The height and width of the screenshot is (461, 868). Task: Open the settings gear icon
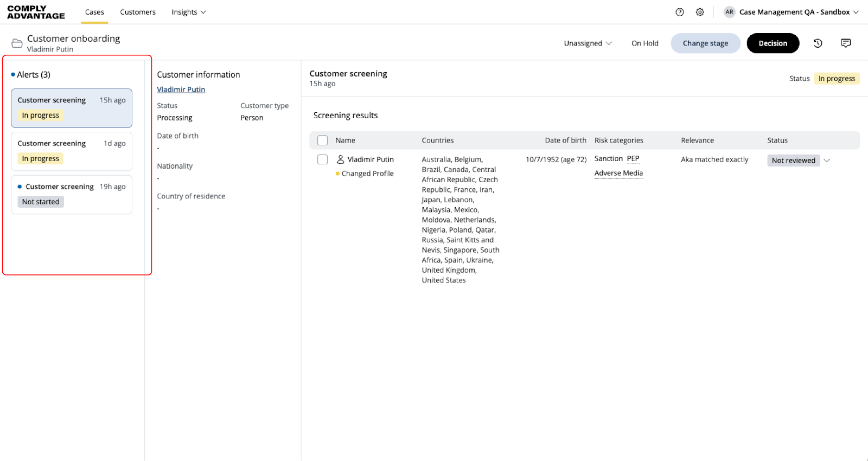[700, 12]
